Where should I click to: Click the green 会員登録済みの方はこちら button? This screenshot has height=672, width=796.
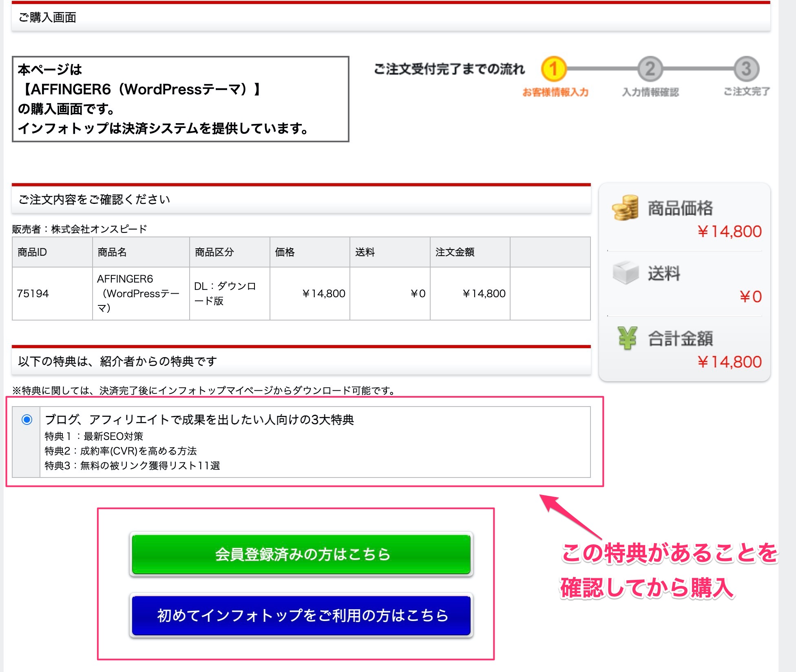point(301,554)
